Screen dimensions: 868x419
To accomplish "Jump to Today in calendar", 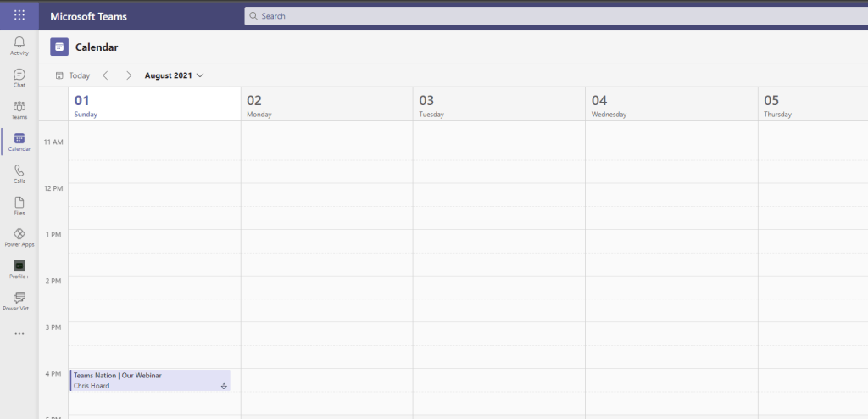I will tap(73, 75).
